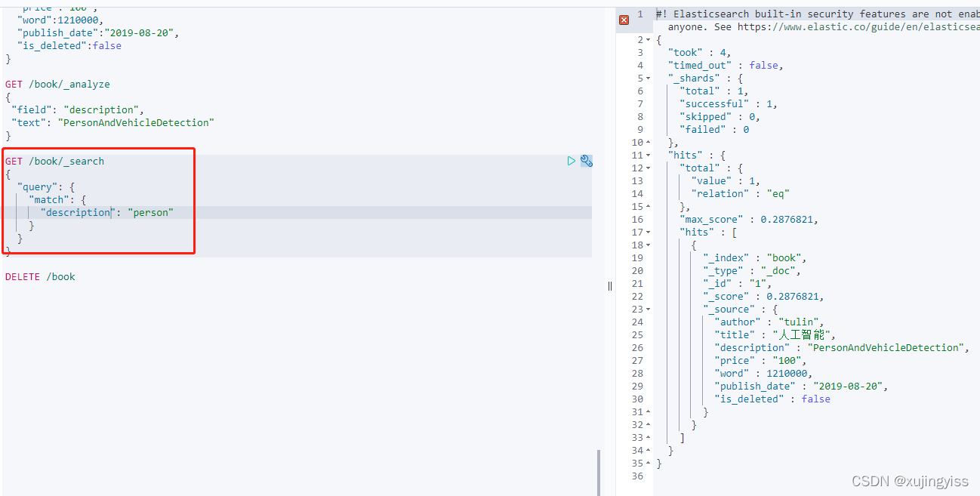Click the "word" : 1210000 response line

(x=763, y=374)
